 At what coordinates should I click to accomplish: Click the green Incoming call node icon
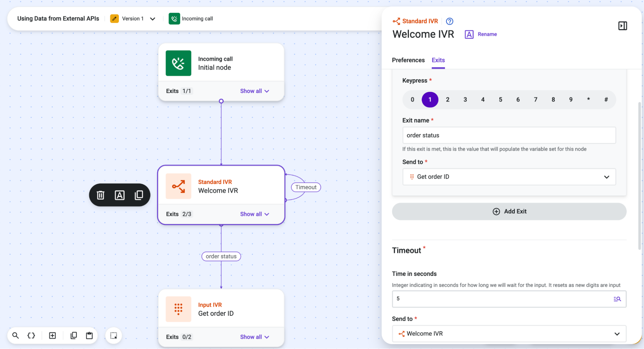point(178,63)
